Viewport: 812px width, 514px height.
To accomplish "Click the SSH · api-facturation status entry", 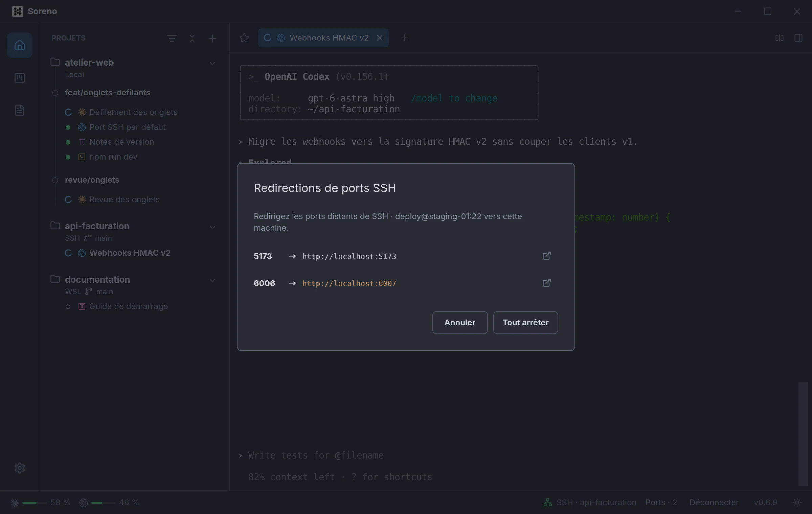I will coord(590,503).
